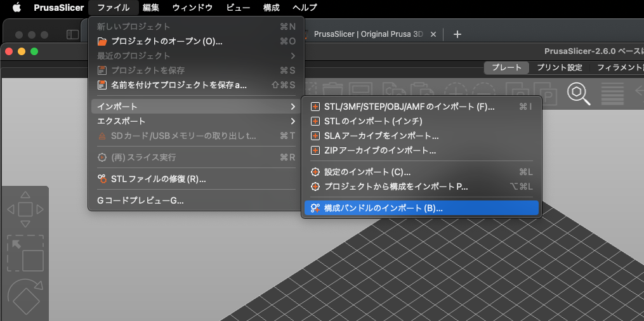Choose 構成バンドルのインポート (B)...
The height and width of the screenshot is (321, 644).
(x=421, y=208)
